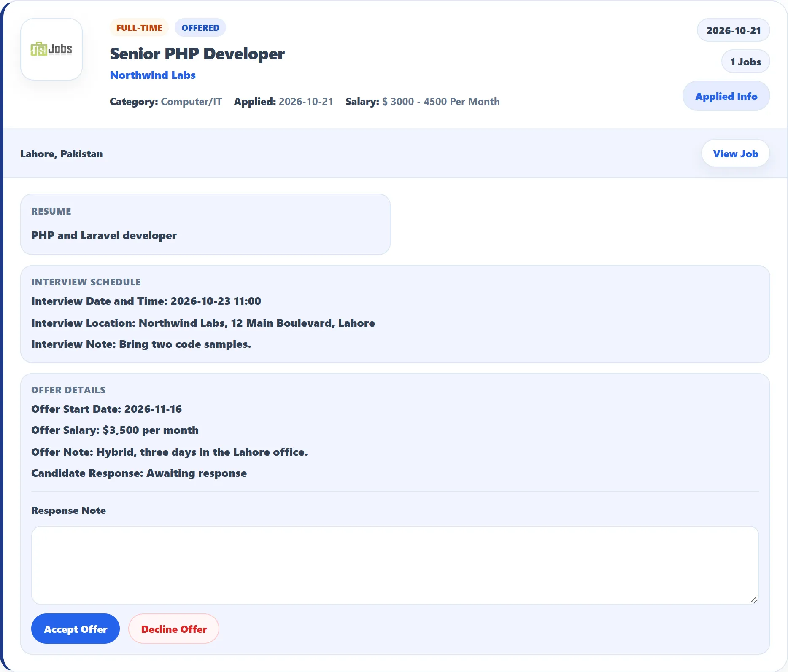Image resolution: width=788 pixels, height=672 pixels.
Task: Click the Candidate Response Awaiting response line
Action: (x=139, y=473)
